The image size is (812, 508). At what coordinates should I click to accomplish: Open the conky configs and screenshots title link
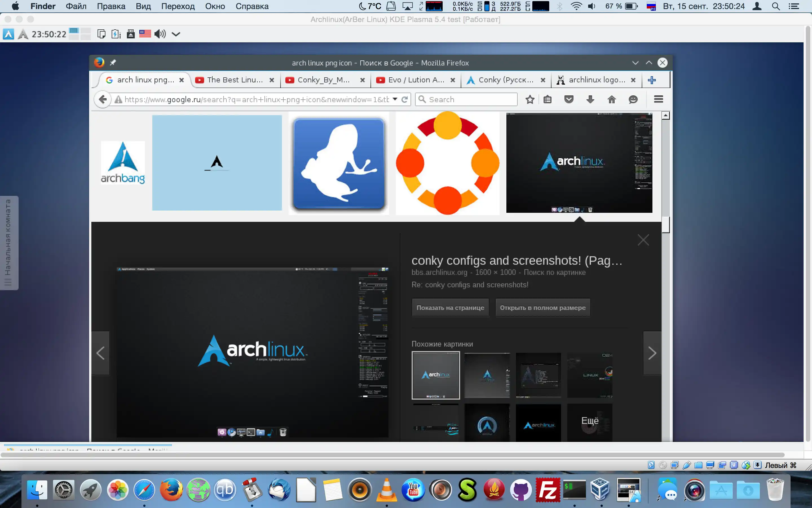(517, 260)
